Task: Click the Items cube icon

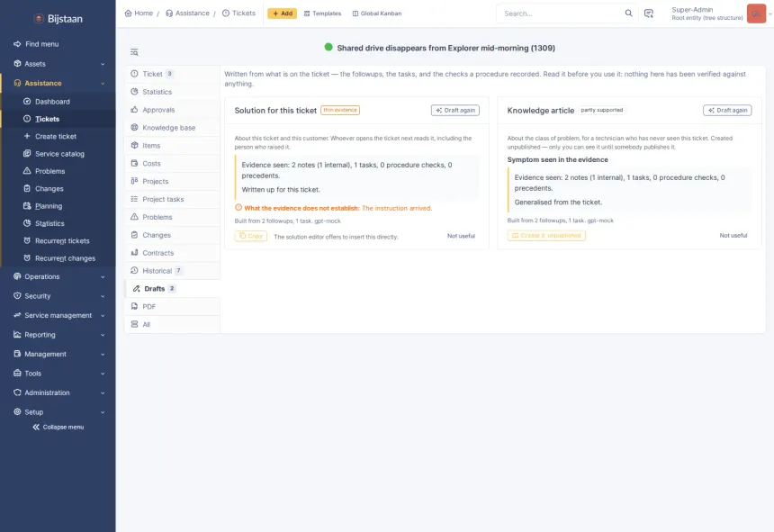Action: [x=134, y=145]
